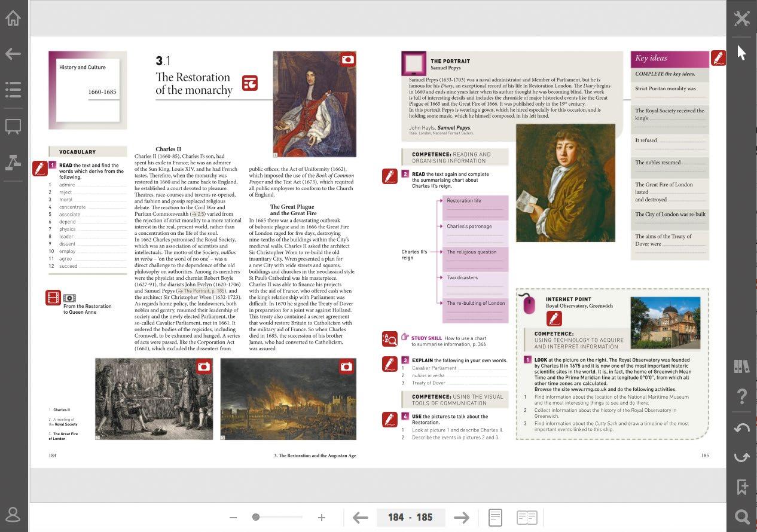
Task: Open pencil icon next to Key ideas
Action: pyautogui.click(x=718, y=58)
